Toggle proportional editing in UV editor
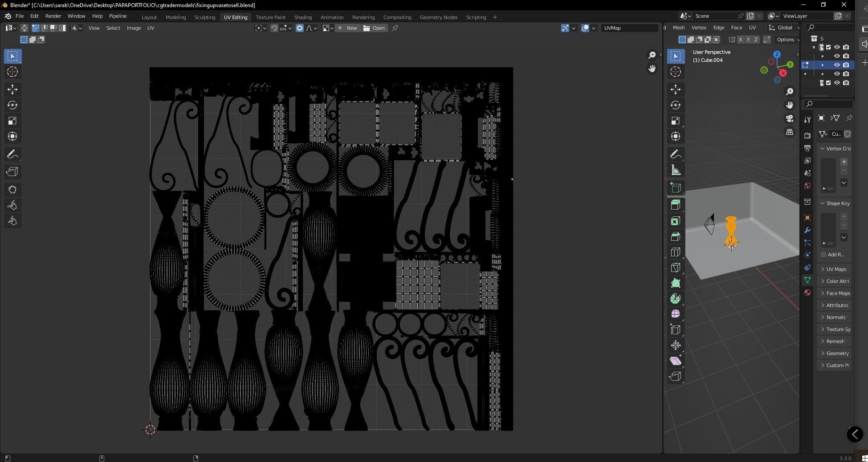 coord(300,28)
